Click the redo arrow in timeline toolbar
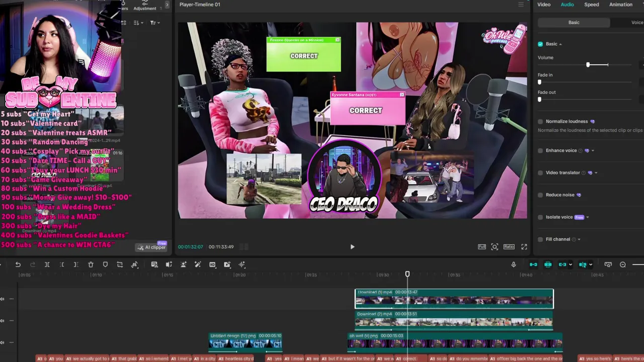The image size is (644, 362). coord(33,264)
